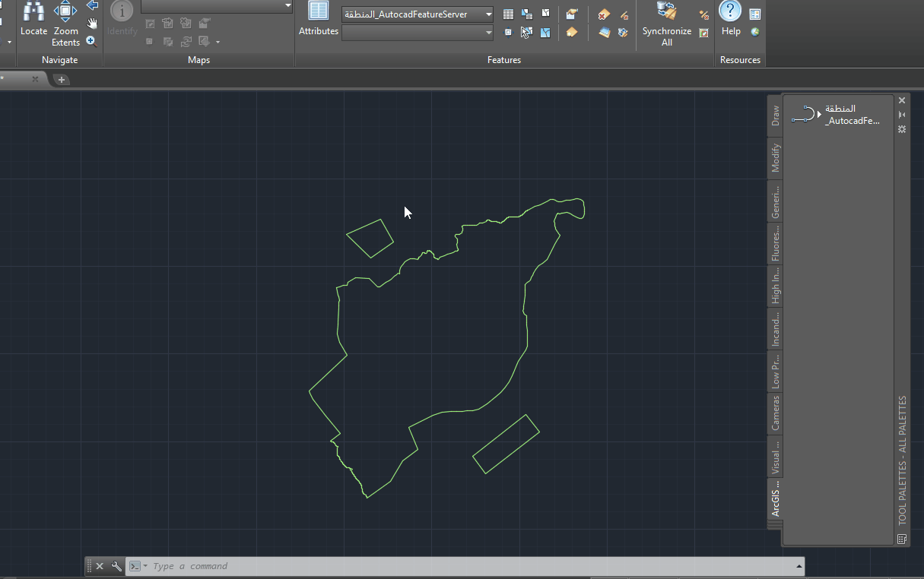This screenshot has height=579, width=924.
Task: Click the delete feature layer red X icon
Action: pyautogui.click(x=604, y=14)
